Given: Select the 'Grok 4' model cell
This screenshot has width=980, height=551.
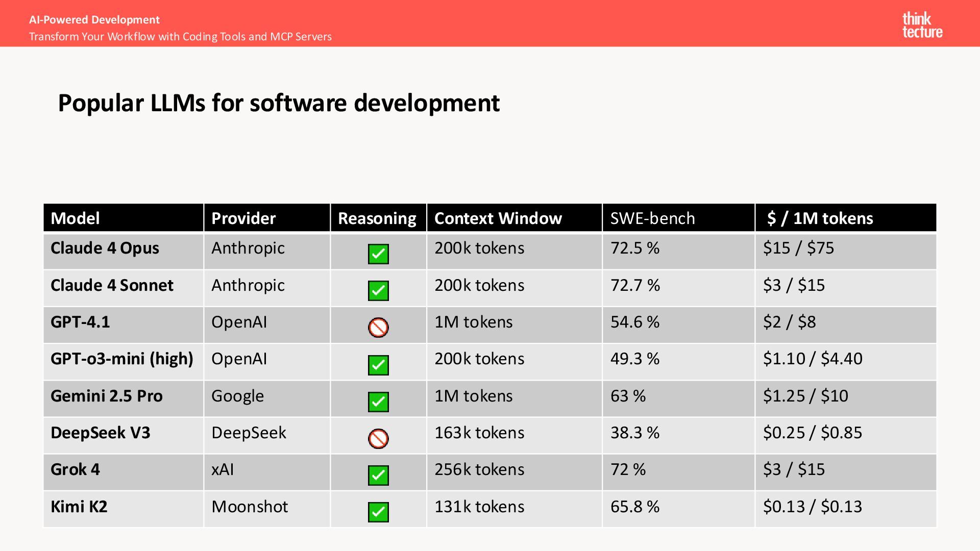Looking at the screenshot, I should pyautogui.click(x=124, y=472).
